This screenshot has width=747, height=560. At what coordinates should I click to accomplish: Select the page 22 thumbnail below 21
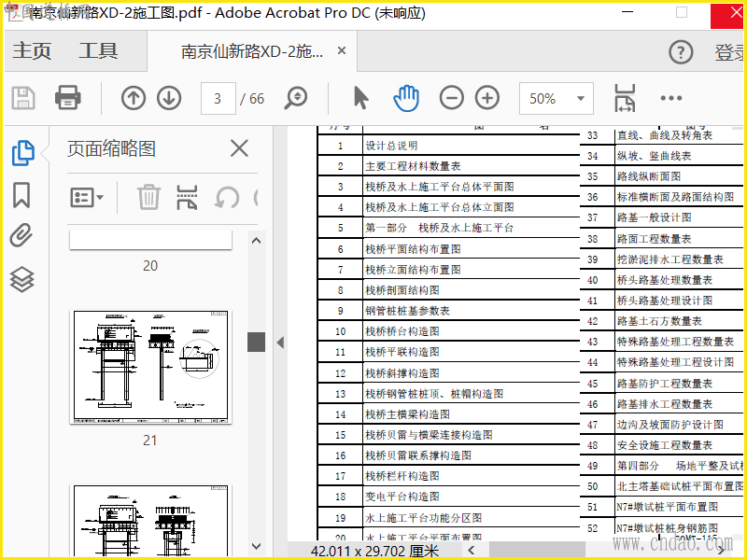pyautogui.click(x=150, y=520)
